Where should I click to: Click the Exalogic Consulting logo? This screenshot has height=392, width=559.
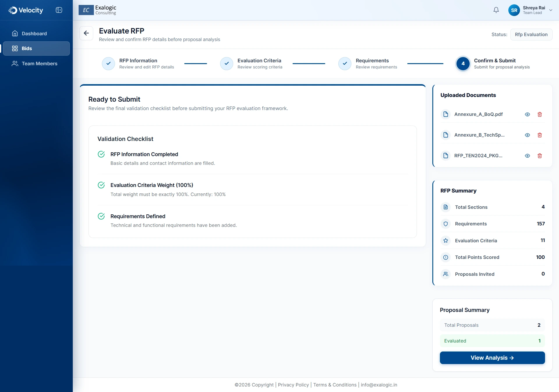[98, 10]
